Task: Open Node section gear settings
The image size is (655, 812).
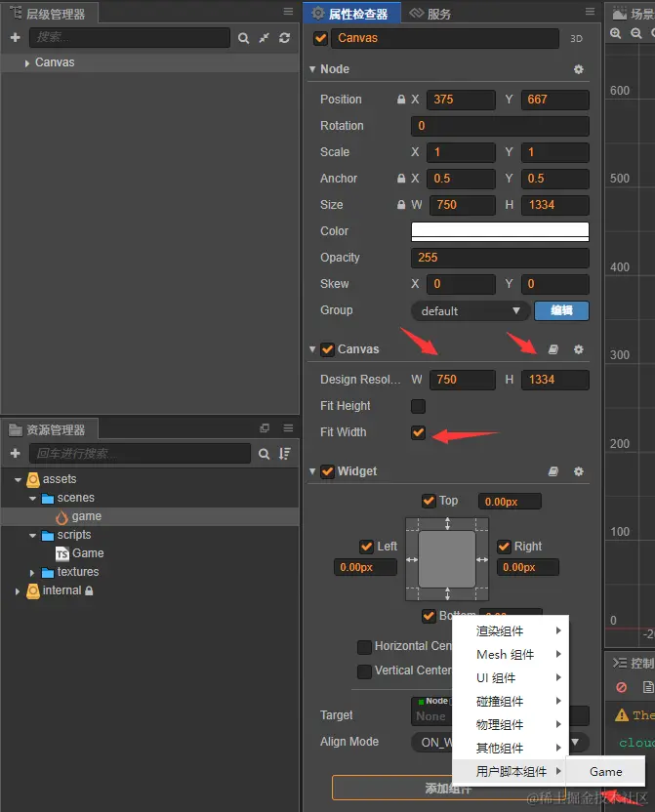Action: pos(579,69)
